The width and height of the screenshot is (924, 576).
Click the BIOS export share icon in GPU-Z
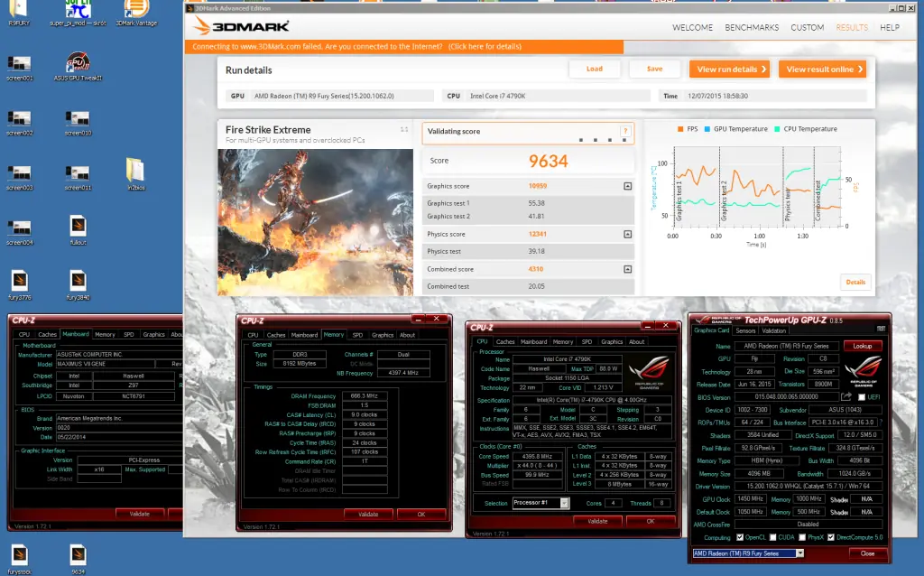tap(845, 396)
